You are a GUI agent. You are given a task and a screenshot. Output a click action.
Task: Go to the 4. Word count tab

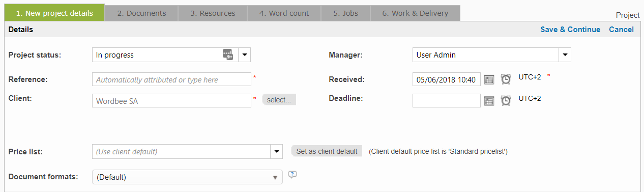click(x=284, y=13)
